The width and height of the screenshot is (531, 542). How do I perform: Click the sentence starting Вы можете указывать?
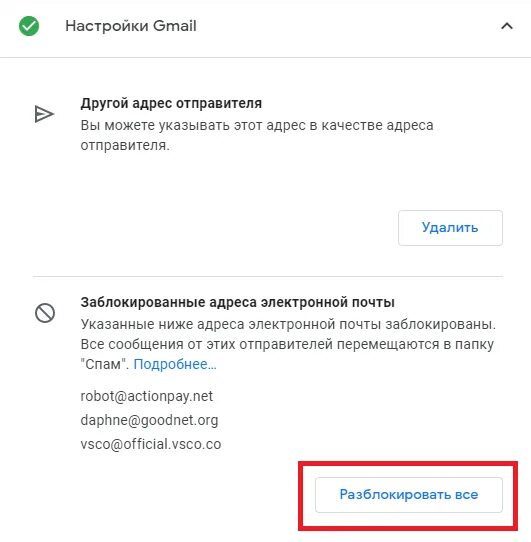click(257, 135)
